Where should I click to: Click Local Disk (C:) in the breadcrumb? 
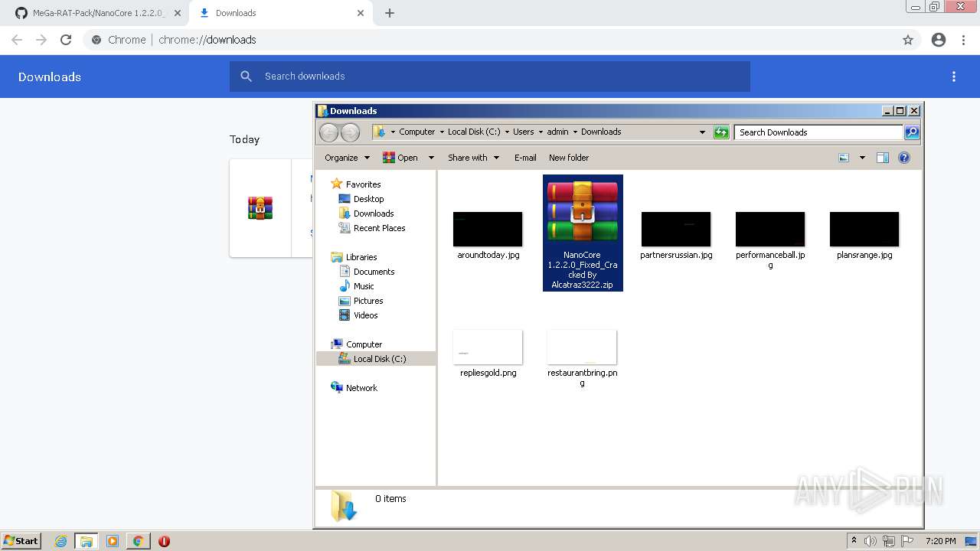click(x=474, y=132)
